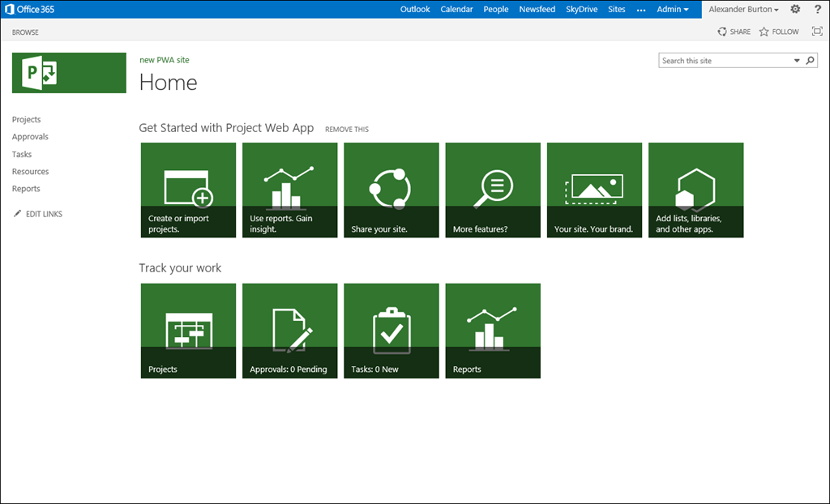The image size is (830, 504).
Task: Open the settings gear menu
Action: point(795,9)
